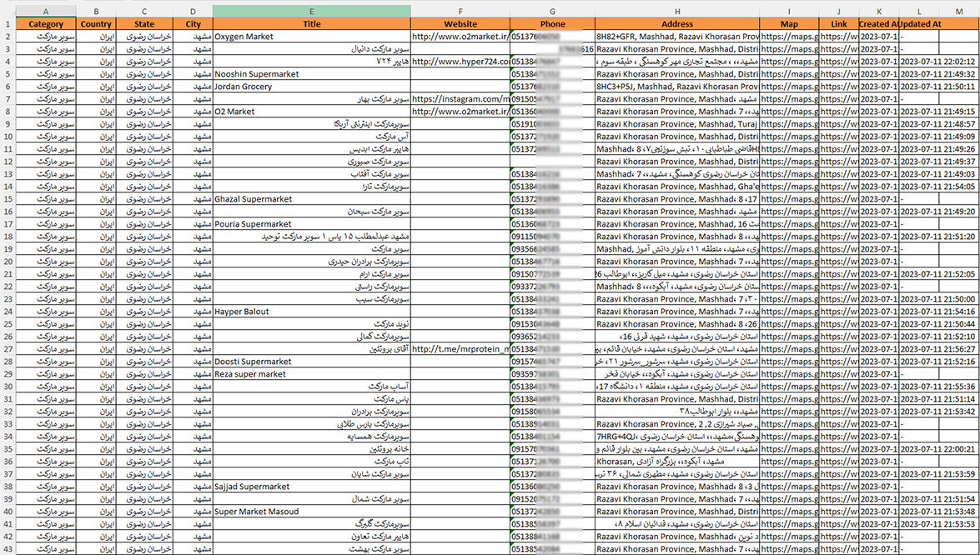The image size is (980, 555).
Task: Select column M header
Action: (959, 11)
